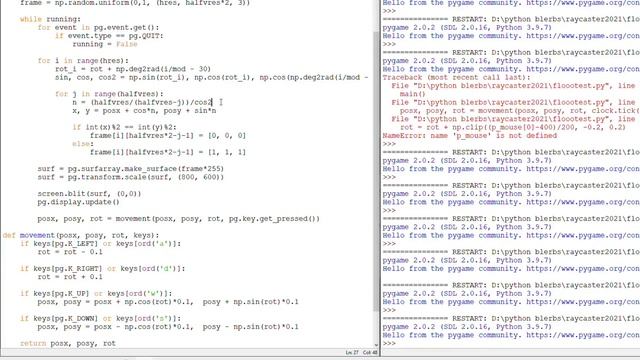
Task: Click the frame line assigning [1, 1, 1]
Action: pyautogui.click(x=168, y=152)
